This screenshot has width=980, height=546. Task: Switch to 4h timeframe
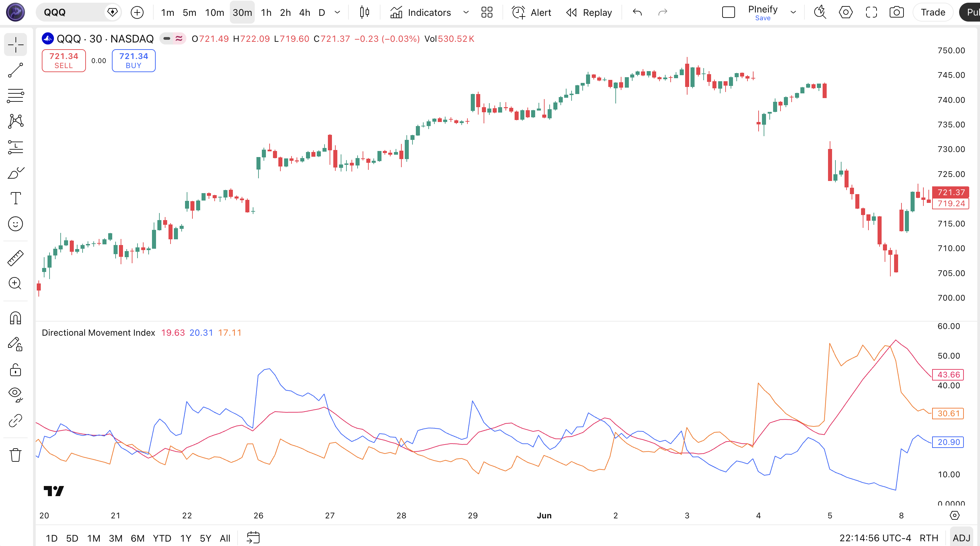pos(304,12)
